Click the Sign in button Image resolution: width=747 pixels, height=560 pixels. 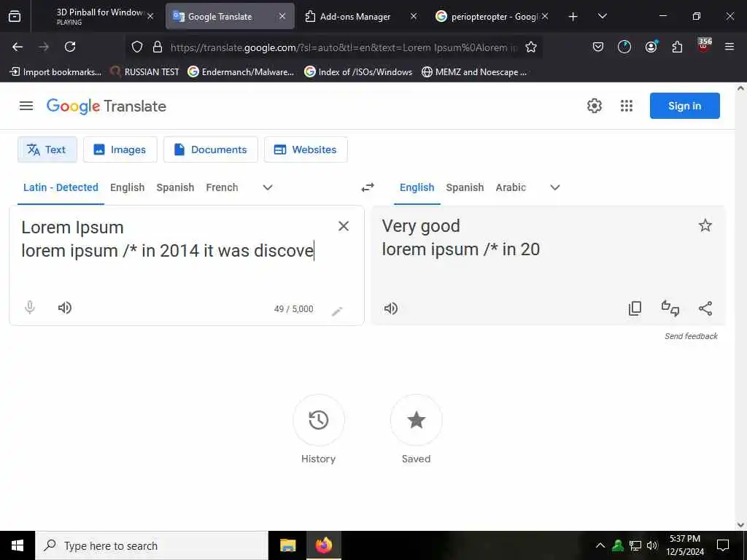point(684,106)
